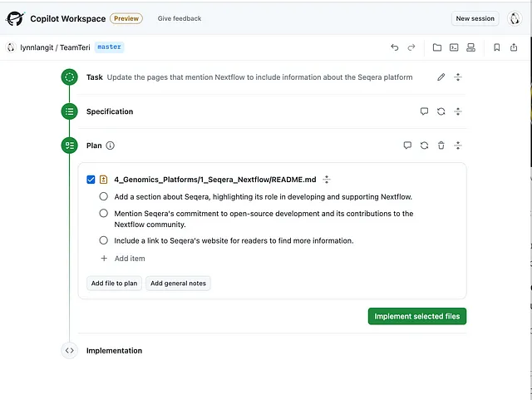Comment on the Plan section

pos(407,146)
